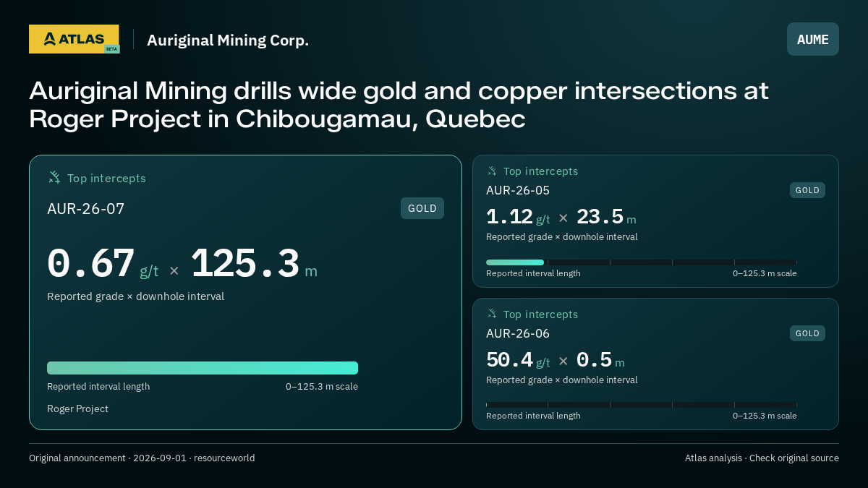The image size is (868, 488).
Task: Click Reported grade × downhole interval under 50.4 g/t
Action: click(x=562, y=380)
